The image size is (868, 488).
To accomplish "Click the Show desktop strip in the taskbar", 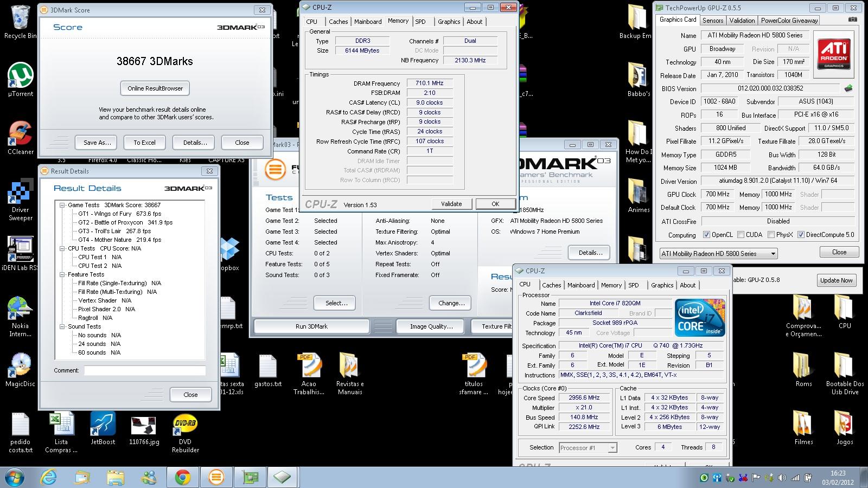I will 864,477.
